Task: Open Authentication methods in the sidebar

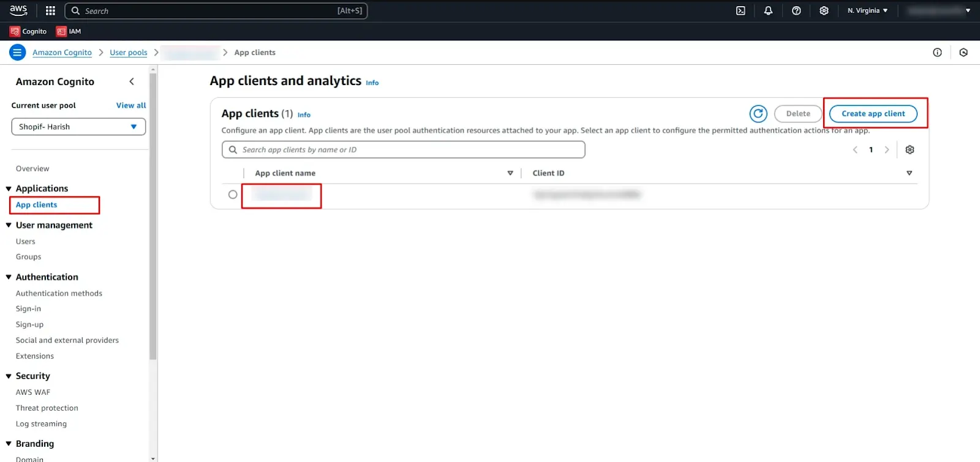Action: pos(59,294)
